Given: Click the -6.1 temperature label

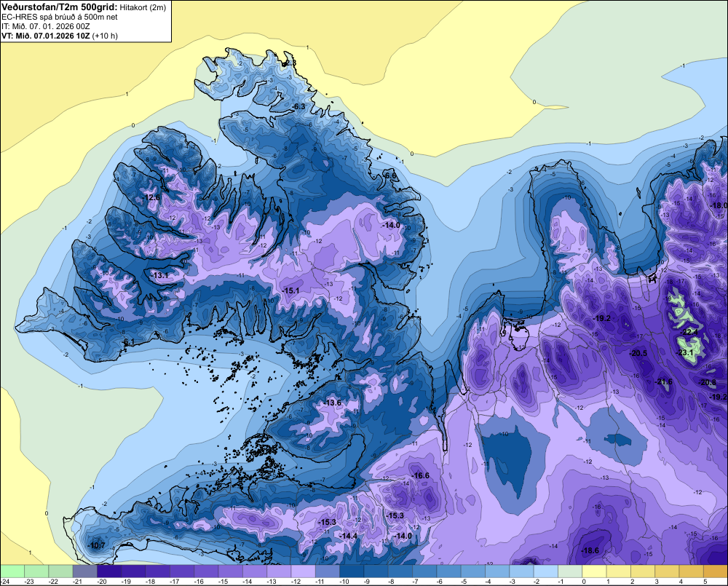Looking at the screenshot, I should 127,341.
